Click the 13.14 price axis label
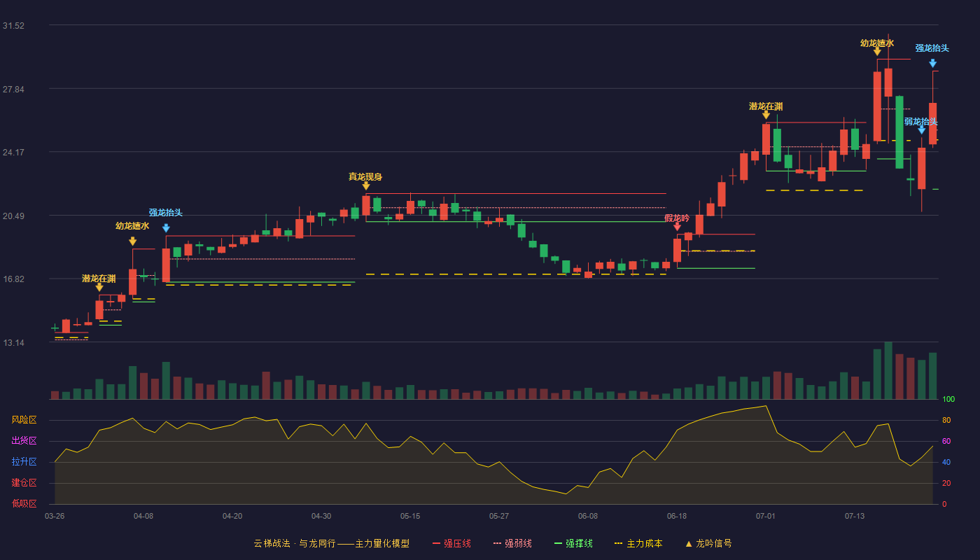Viewport: 980px width, 560px height. pyautogui.click(x=13, y=343)
